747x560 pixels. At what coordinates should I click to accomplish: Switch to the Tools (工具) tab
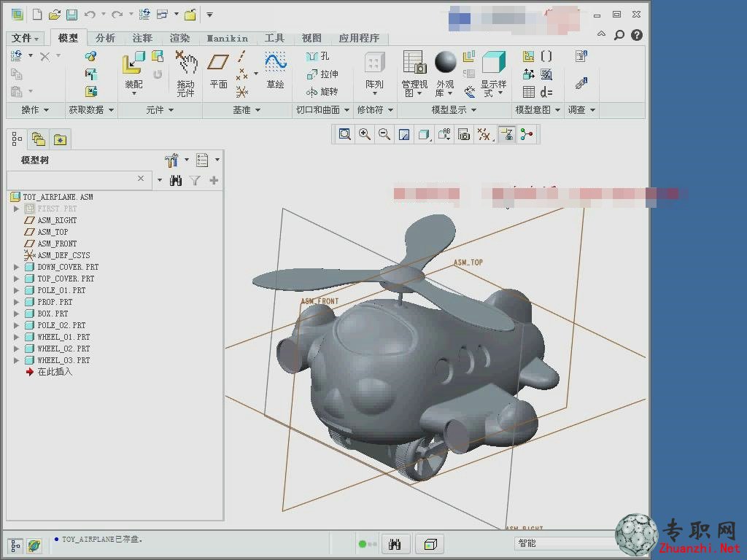(274, 38)
